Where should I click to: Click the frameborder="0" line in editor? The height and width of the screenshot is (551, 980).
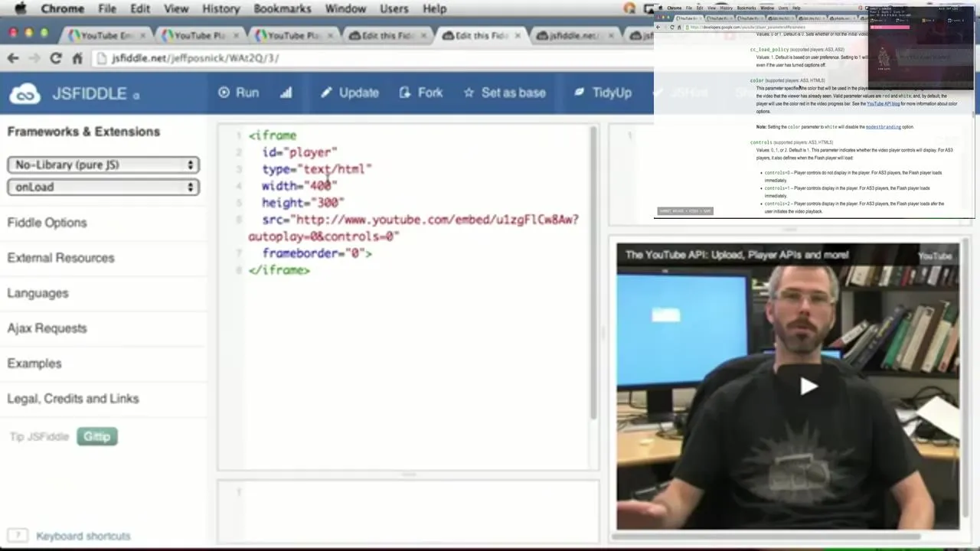pos(317,253)
